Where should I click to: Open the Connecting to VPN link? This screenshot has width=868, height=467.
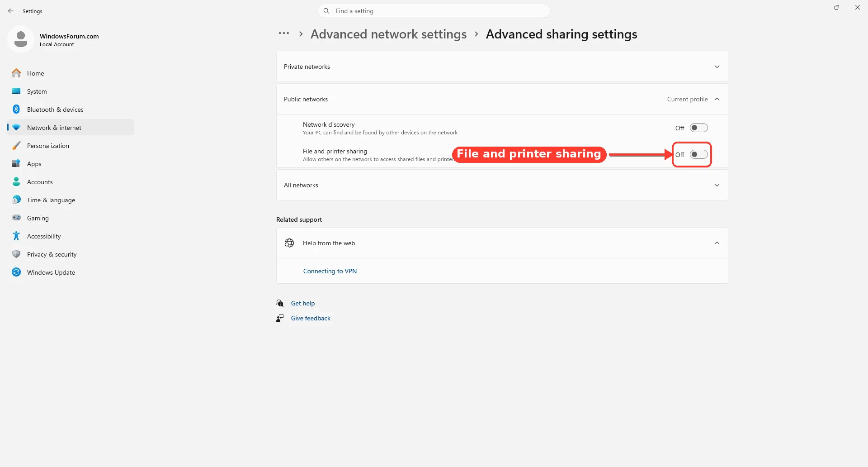point(330,271)
